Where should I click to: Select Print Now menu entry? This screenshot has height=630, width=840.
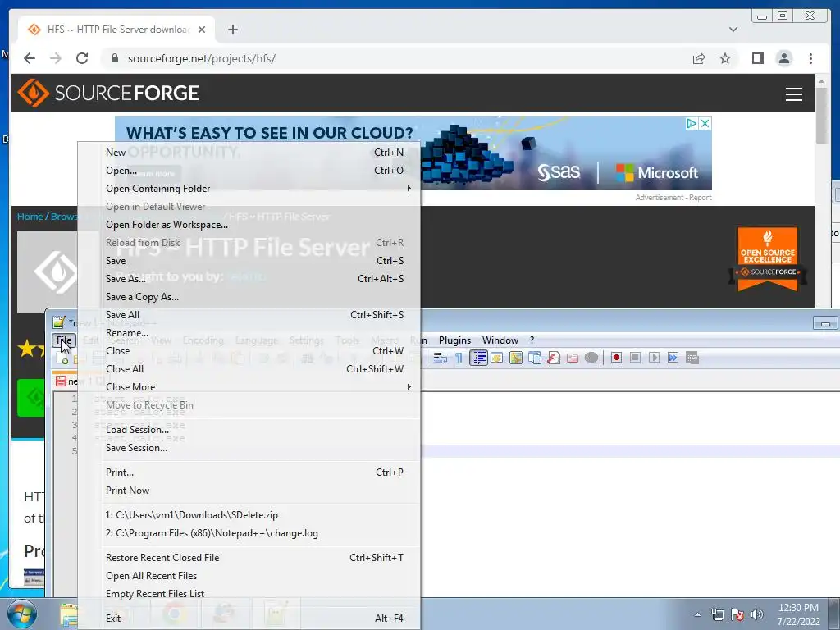point(249,491)
